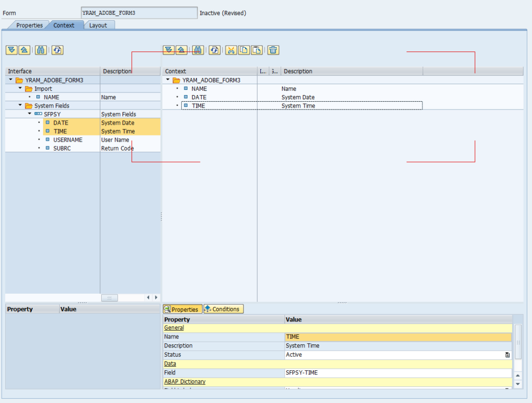Collapse the System Fields folder node
532x403 pixels.
pos(20,105)
